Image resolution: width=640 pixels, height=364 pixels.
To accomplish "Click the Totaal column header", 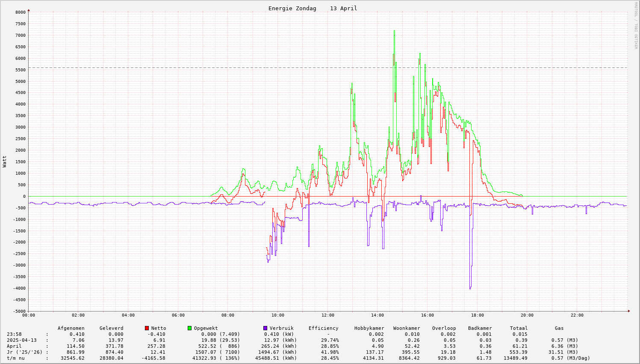I will 519,328.
